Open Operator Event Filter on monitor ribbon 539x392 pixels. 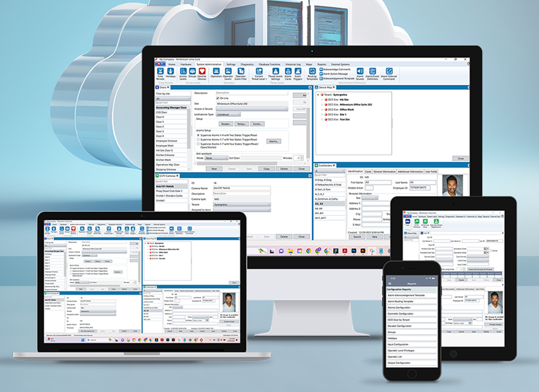tap(241, 73)
